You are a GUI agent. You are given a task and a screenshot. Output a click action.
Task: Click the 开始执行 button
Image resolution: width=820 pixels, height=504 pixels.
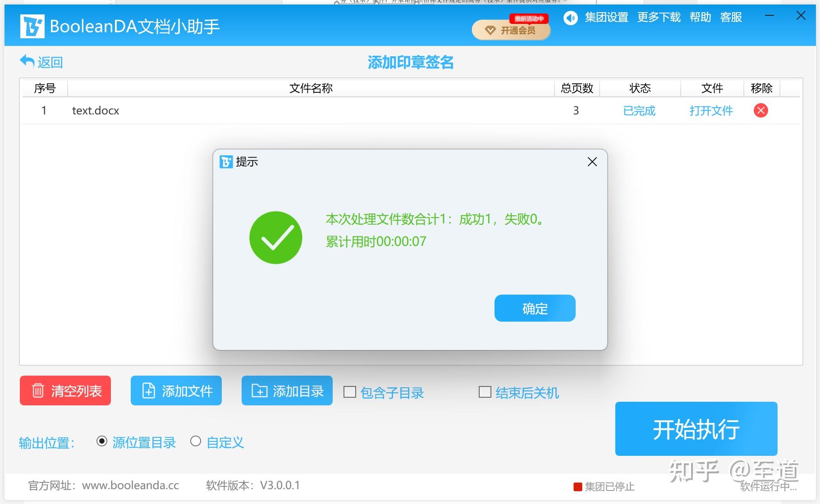click(x=696, y=429)
